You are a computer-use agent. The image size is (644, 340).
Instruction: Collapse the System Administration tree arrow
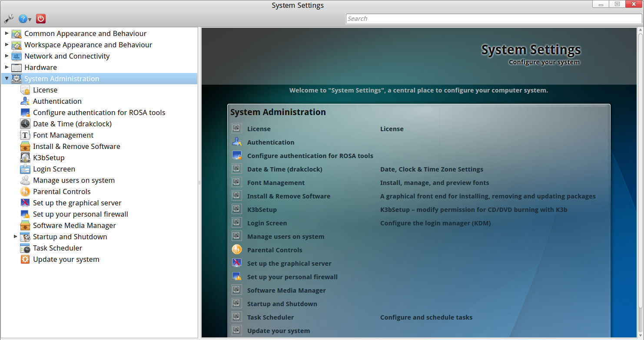pos(7,79)
